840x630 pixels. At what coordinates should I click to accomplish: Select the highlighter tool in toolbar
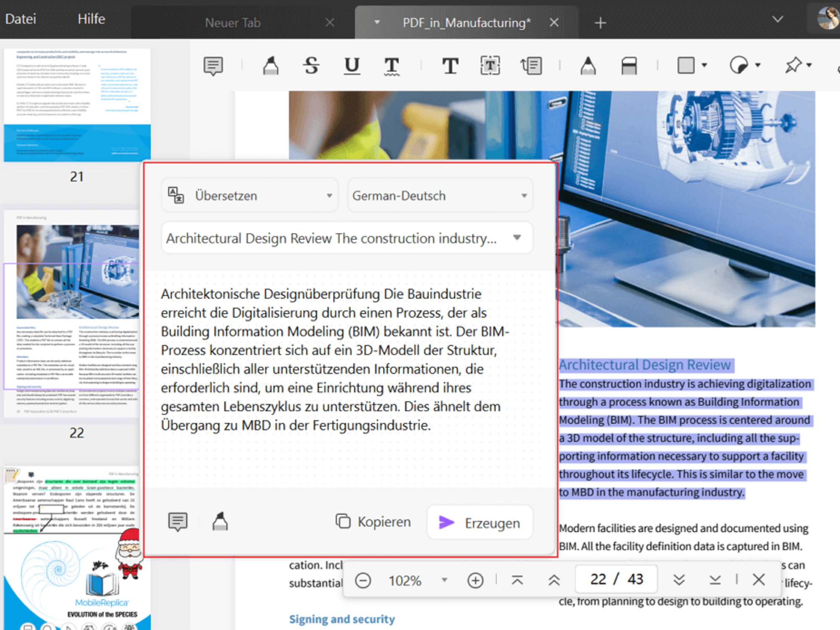pyautogui.click(x=270, y=66)
